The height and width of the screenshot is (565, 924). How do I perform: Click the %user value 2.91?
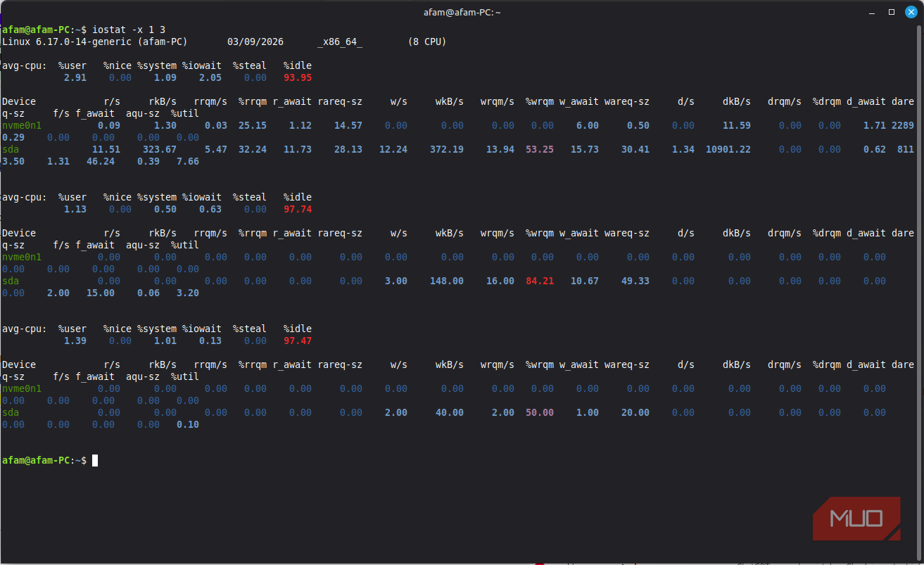[x=75, y=77]
